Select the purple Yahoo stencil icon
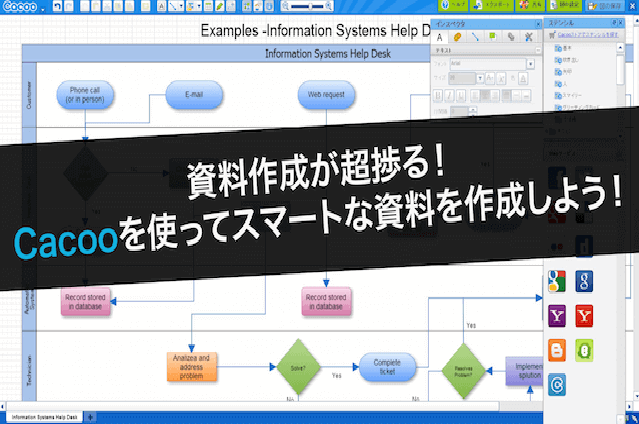 [557, 316]
